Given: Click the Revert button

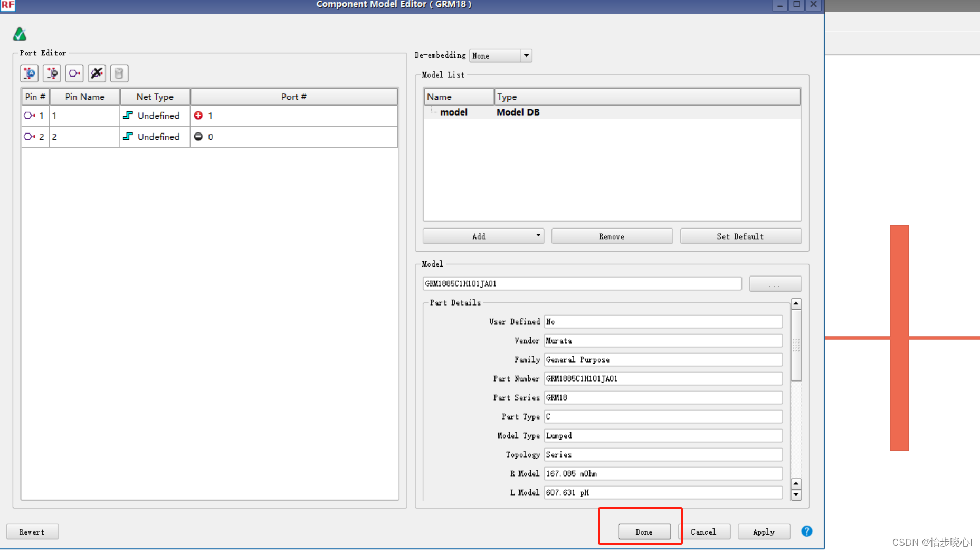Looking at the screenshot, I should [32, 531].
